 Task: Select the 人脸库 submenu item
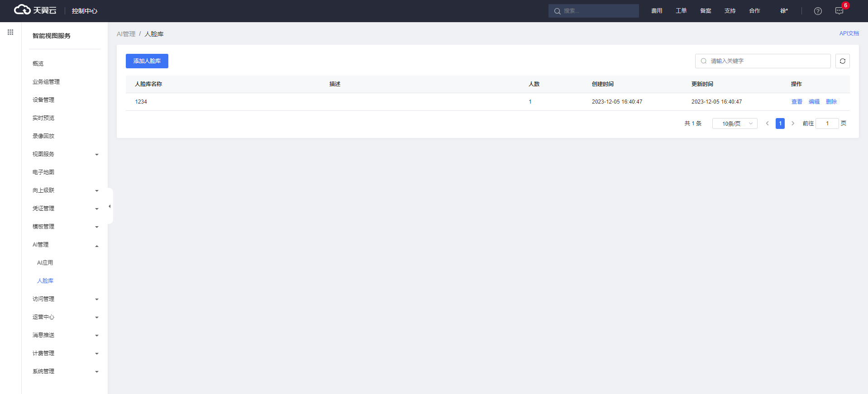click(45, 281)
